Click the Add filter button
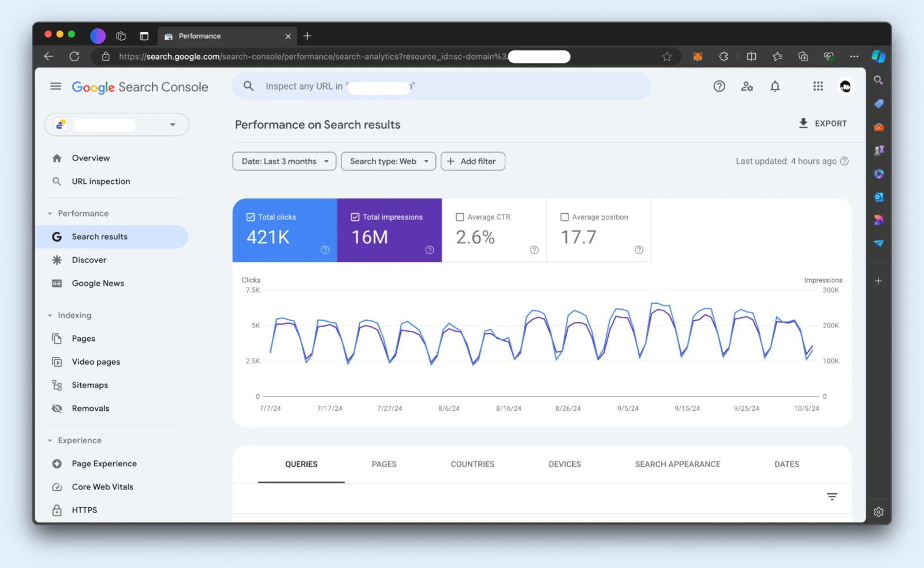The image size is (924, 568). coord(472,161)
